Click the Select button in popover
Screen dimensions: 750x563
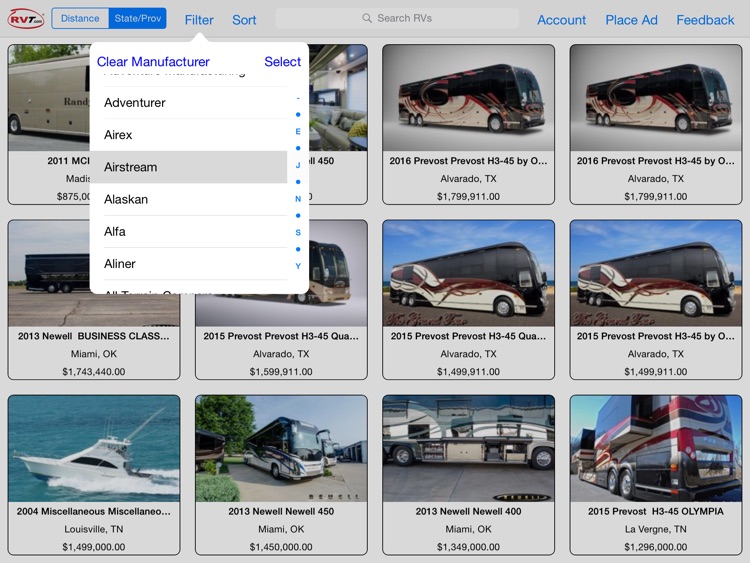click(282, 62)
